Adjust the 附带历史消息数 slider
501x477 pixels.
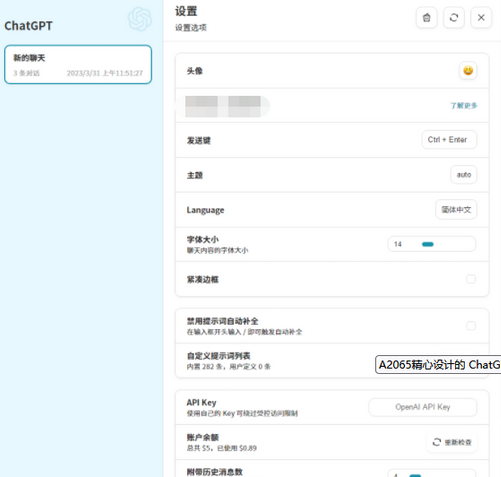point(431,473)
